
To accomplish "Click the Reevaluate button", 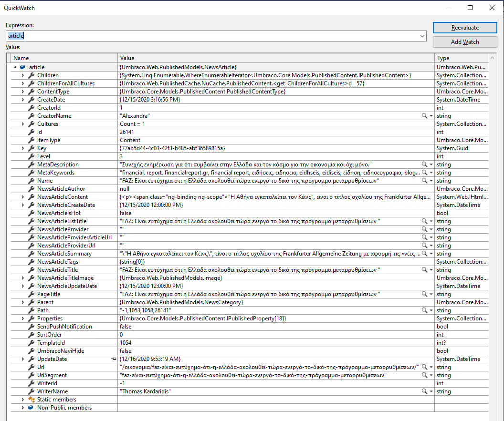I will (465, 28).
